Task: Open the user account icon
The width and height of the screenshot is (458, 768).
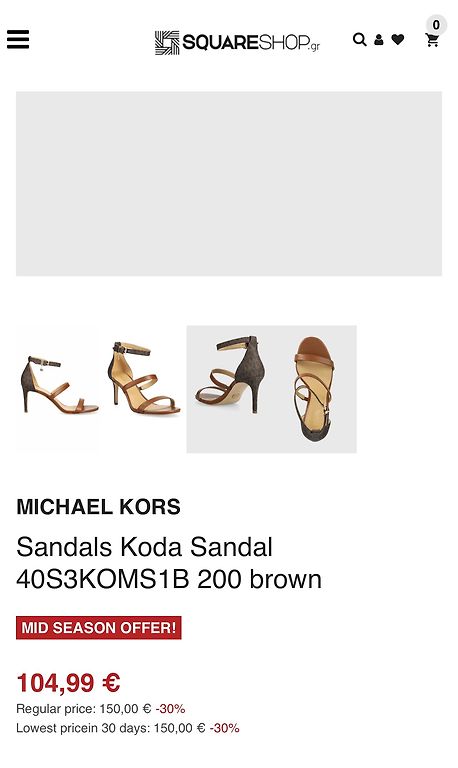Action: click(x=379, y=40)
